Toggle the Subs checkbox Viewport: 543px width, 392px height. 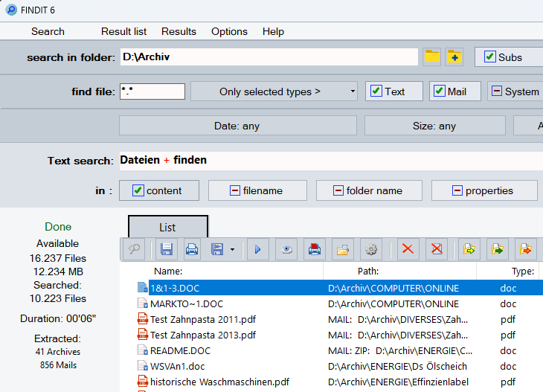490,57
